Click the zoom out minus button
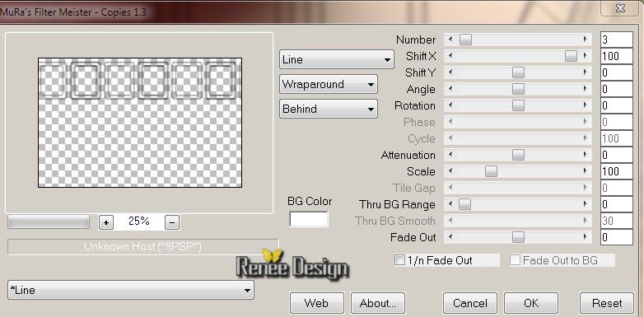Screen dimensions: 644x317 (172, 222)
